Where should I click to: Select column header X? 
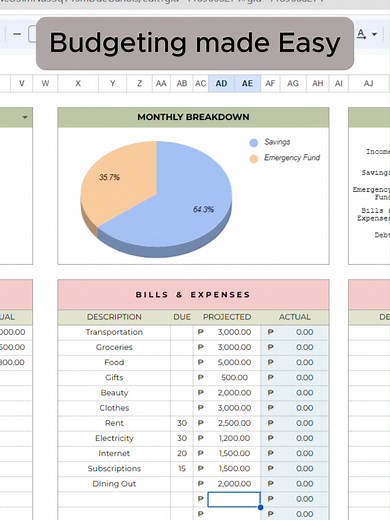click(x=78, y=83)
